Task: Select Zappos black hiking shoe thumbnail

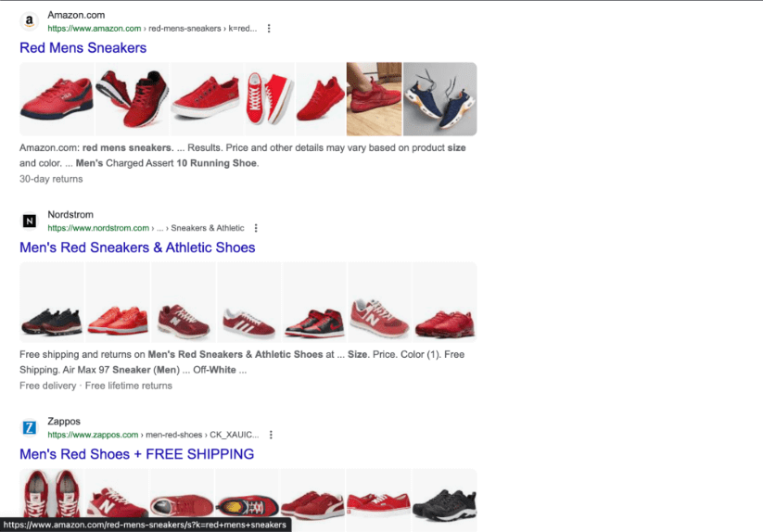Action: click(444, 500)
